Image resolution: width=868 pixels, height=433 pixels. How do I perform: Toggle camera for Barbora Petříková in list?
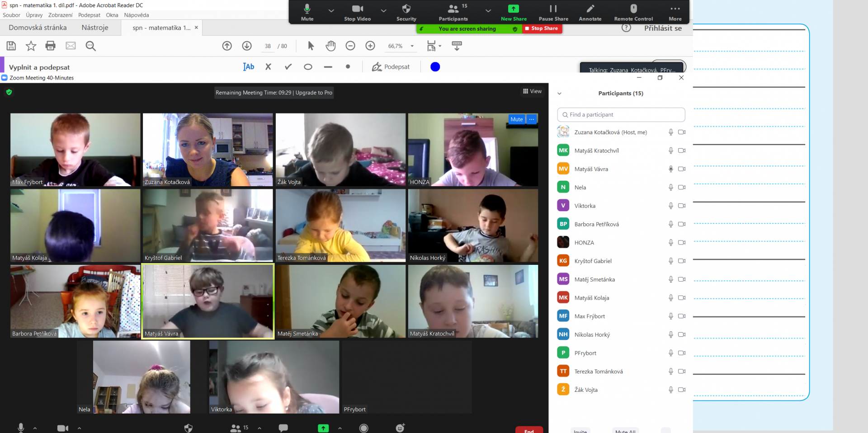682,224
